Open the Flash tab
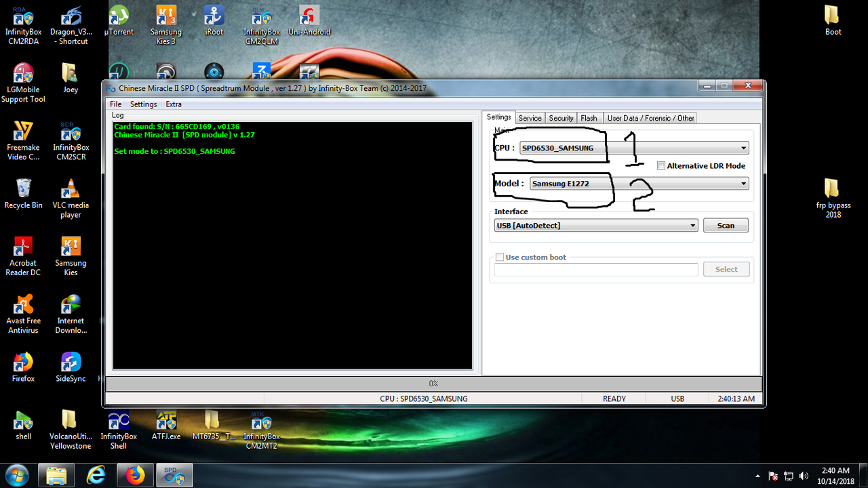This screenshot has width=868, height=488. (x=589, y=118)
